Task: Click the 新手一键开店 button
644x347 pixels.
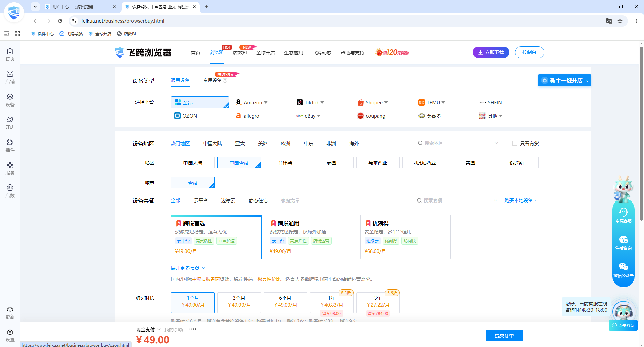Action: point(565,80)
